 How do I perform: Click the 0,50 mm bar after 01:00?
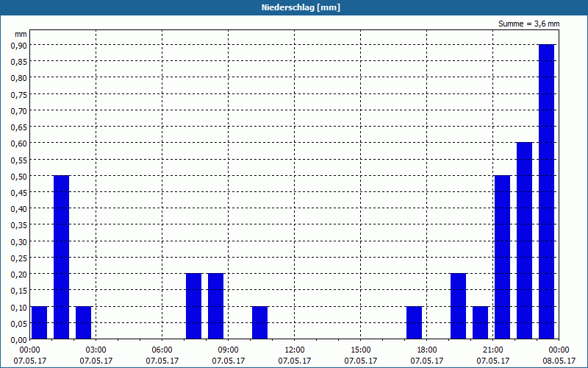pos(61,257)
